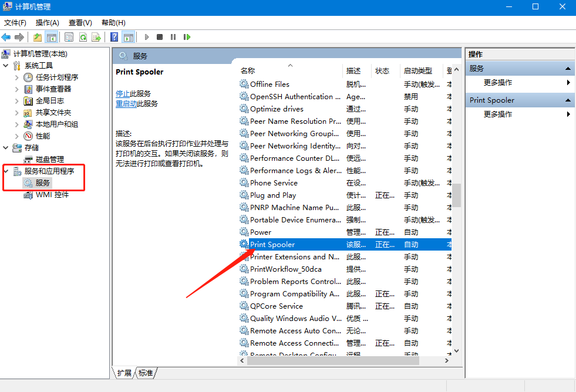Screen dimensions: 576x392
Task: Expand the 任务计划程序 node
Action: [17, 77]
